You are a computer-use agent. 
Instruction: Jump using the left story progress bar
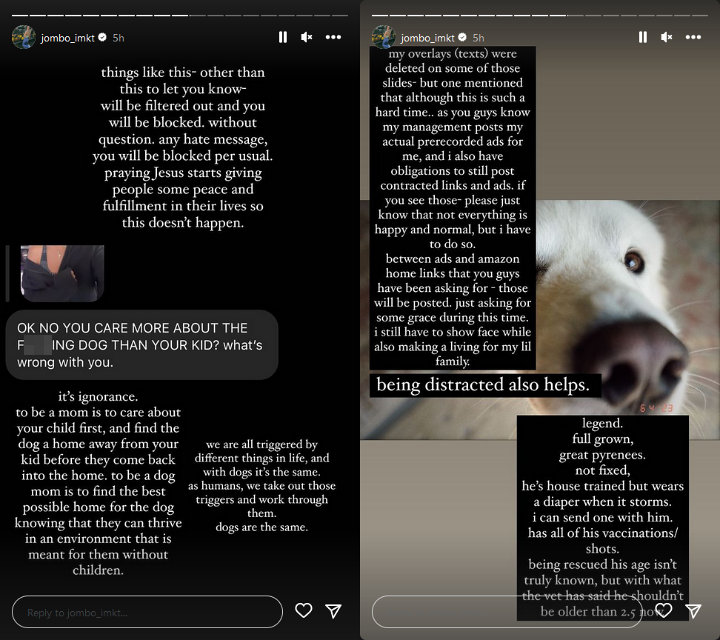(x=180, y=16)
